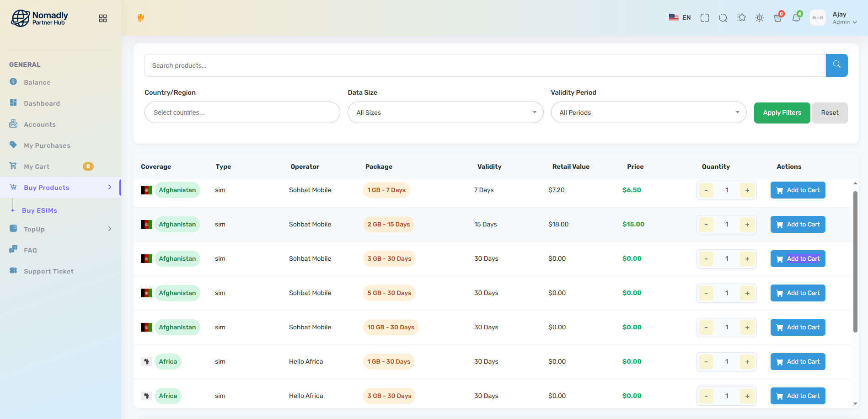
Task: Open the search magnifier icon in header
Action: click(723, 18)
